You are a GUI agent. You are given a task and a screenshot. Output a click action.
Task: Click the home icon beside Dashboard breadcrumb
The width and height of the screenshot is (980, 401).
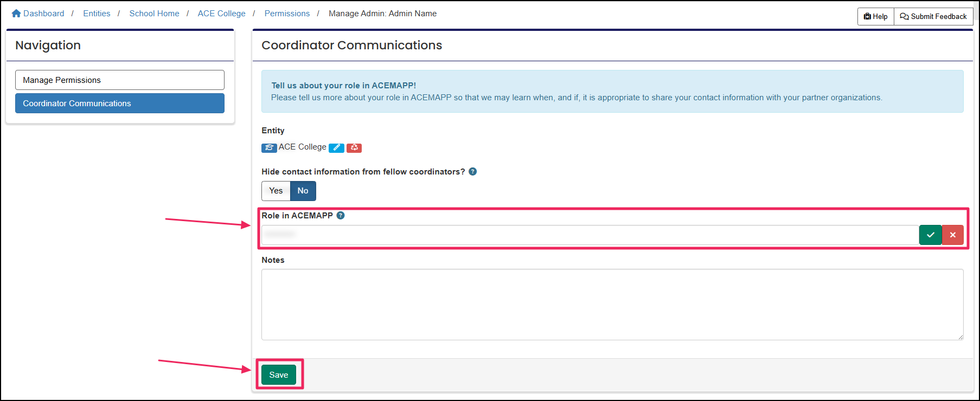(16, 13)
